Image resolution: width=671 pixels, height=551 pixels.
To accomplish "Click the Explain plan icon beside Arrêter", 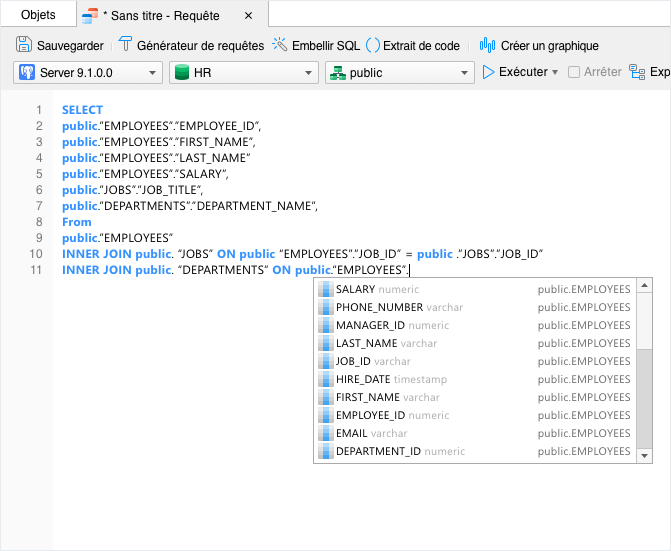I will tap(637, 72).
